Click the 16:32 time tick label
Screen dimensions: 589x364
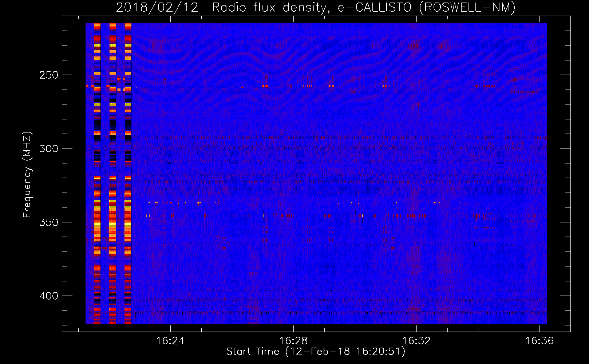coord(416,341)
